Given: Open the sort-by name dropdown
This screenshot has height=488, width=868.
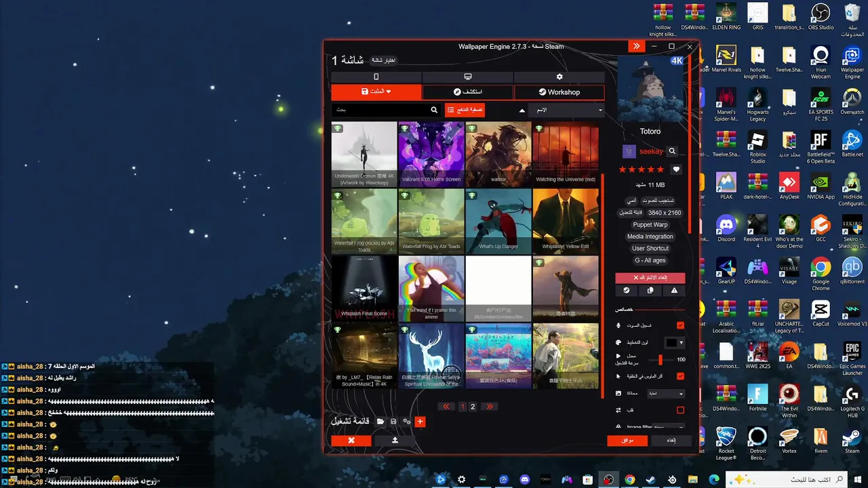Looking at the screenshot, I should (566, 110).
